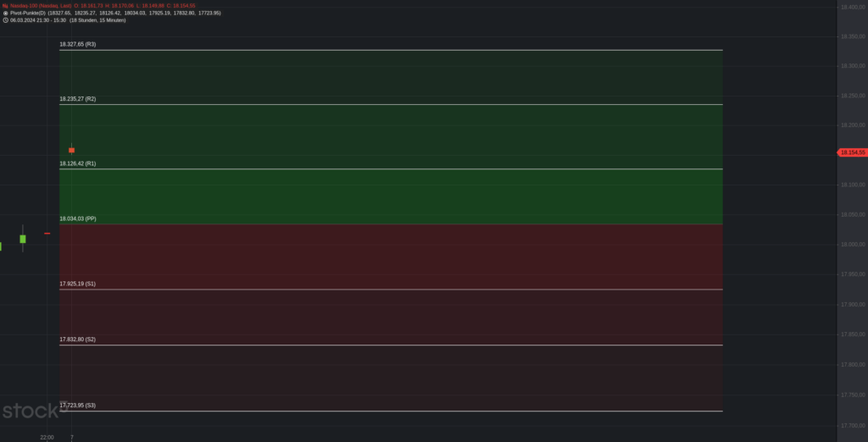The image size is (868, 442).
Task: Select the 18.034,03 (PP) pivot label
Action: [78, 218]
